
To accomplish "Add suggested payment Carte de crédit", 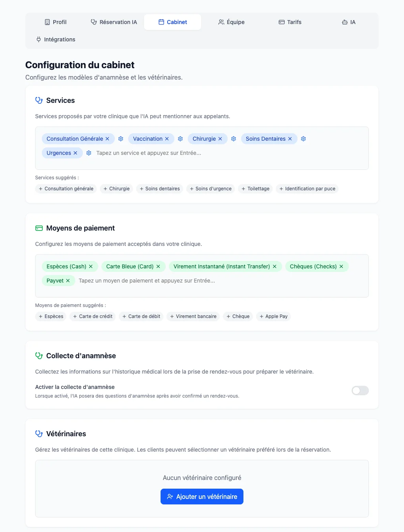I will (93, 316).
